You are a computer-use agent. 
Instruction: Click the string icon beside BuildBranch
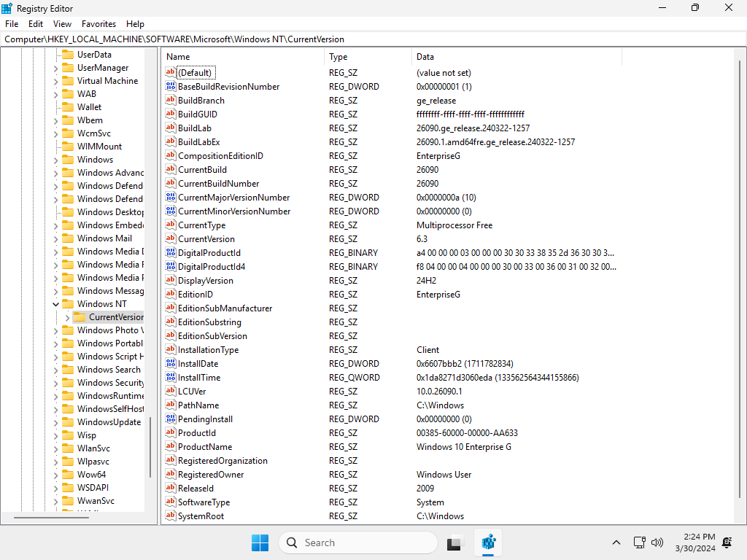(x=171, y=100)
